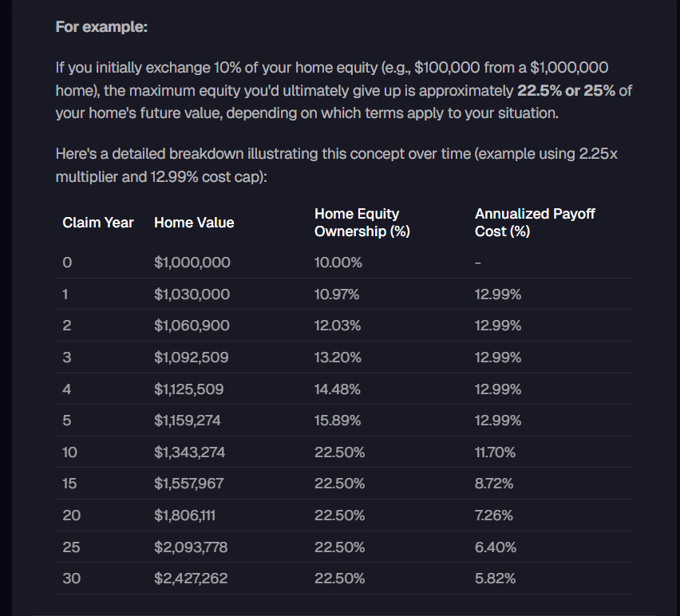Select the "Annualized Payoff Cost (%)" header

pos(535,223)
